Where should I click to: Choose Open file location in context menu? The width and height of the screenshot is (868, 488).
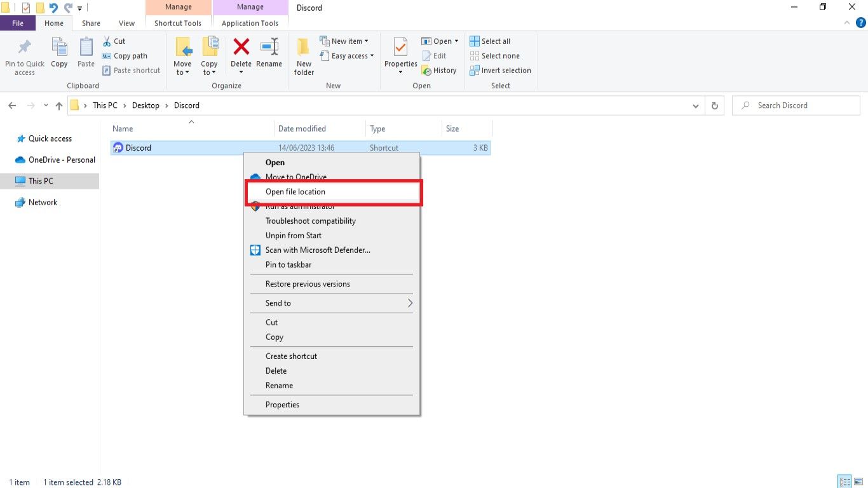(x=295, y=192)
